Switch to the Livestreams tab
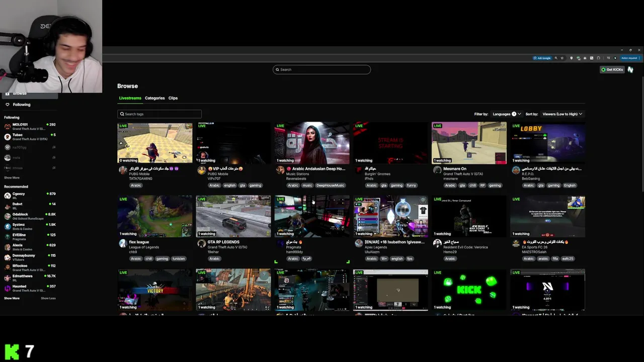The height and width of the screenshot is (362, 644). [x=130, y=98]
